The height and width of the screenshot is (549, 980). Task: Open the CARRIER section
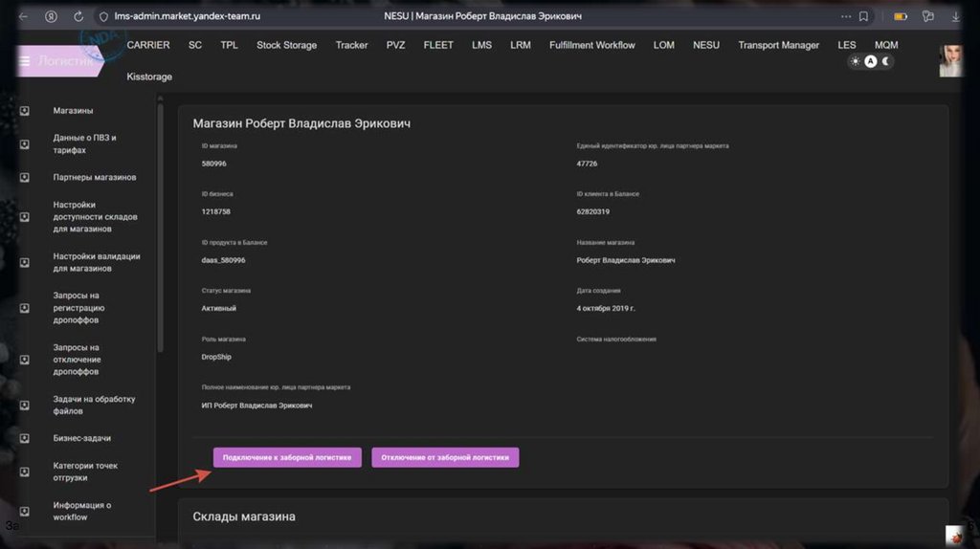[148, 45]
